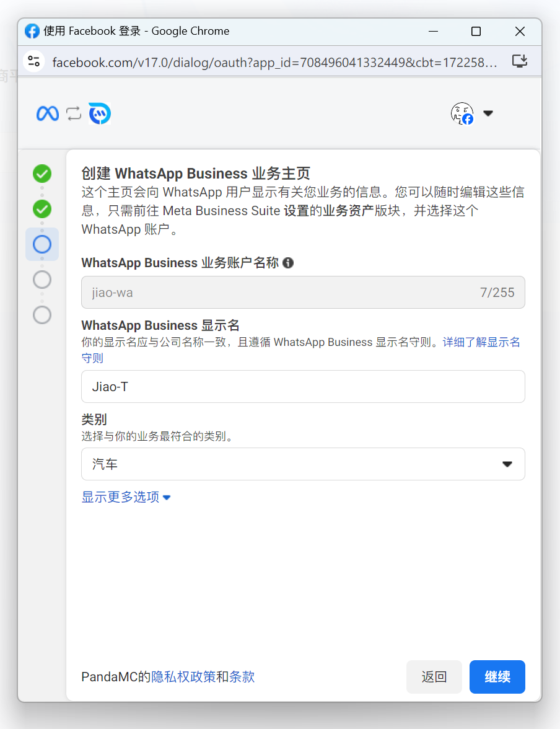
Task: Click the display name field containing Jiao-T
Action: 303,387
